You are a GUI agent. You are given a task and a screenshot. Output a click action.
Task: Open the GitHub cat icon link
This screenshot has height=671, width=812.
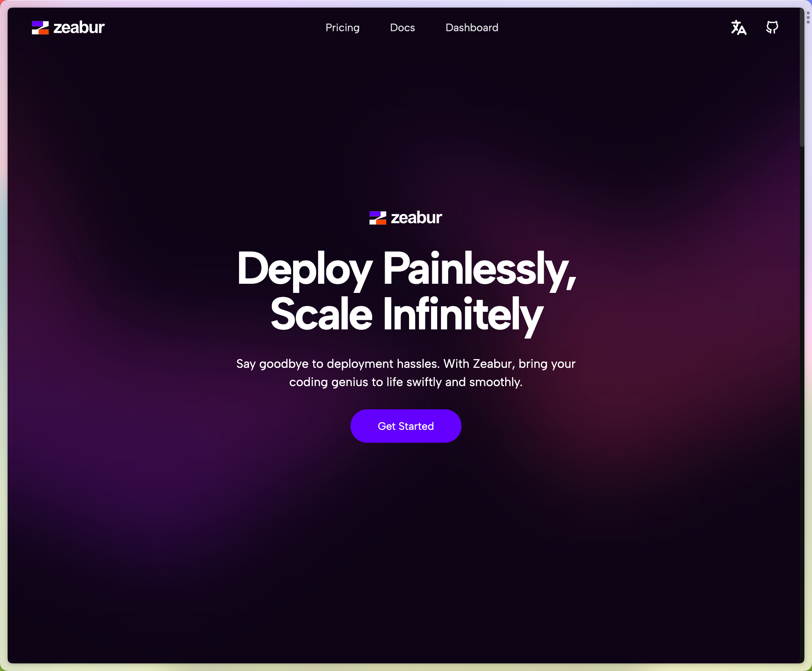(x=772, y=27)
